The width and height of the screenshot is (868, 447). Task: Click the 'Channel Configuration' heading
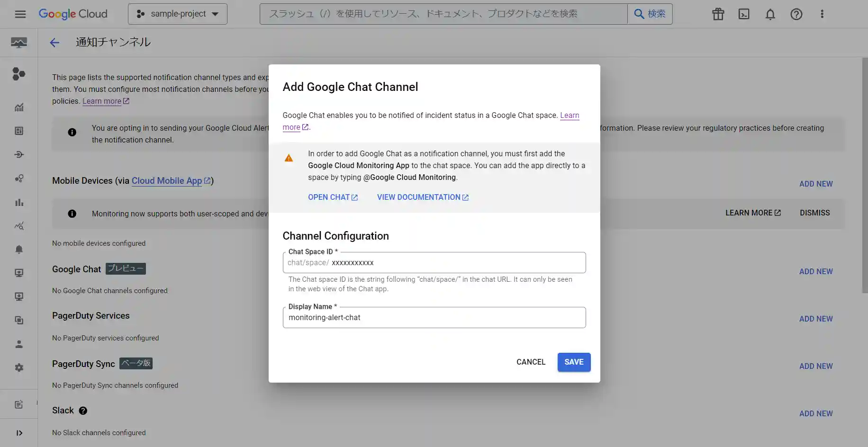(335, 236)
